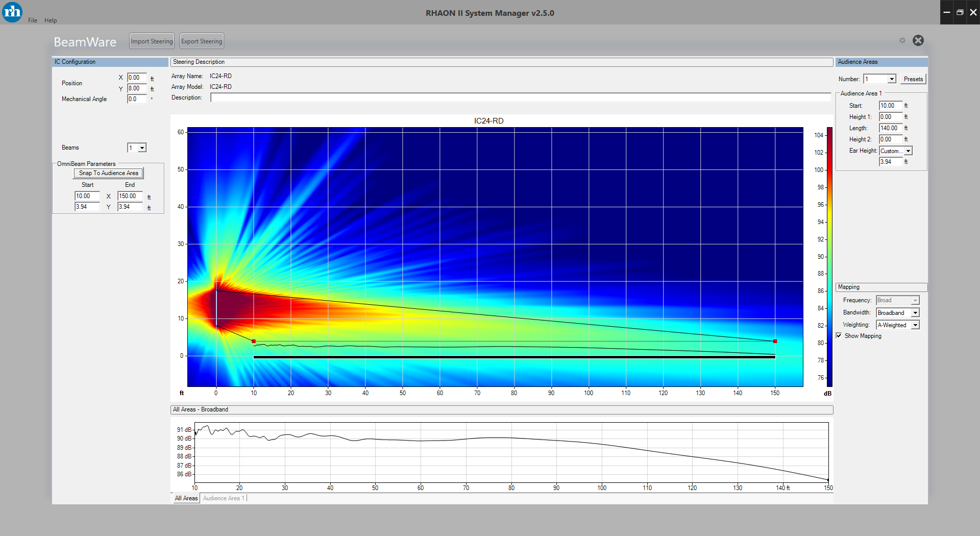Screen dimensions: 980x536
Task: Open the Ear Height dropdown
Action: 908,151
